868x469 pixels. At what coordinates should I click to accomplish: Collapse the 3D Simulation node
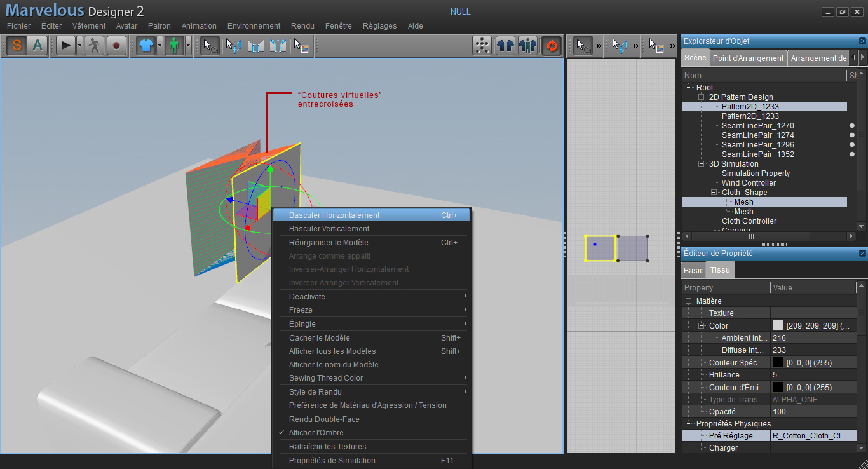point(702,164)
